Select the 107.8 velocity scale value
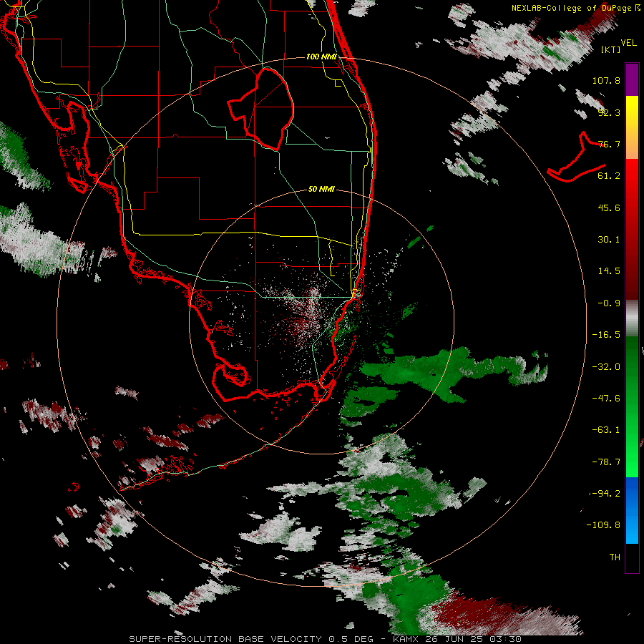This screenshot has width=644, height=644. point(606,80)
